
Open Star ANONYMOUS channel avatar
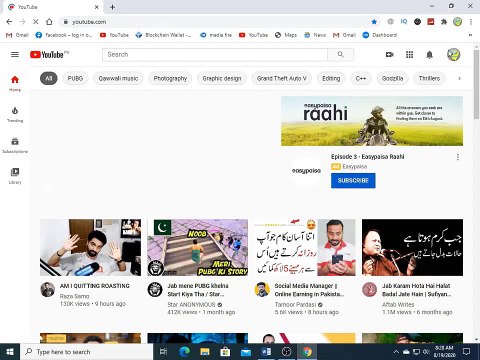pos(155,289)
